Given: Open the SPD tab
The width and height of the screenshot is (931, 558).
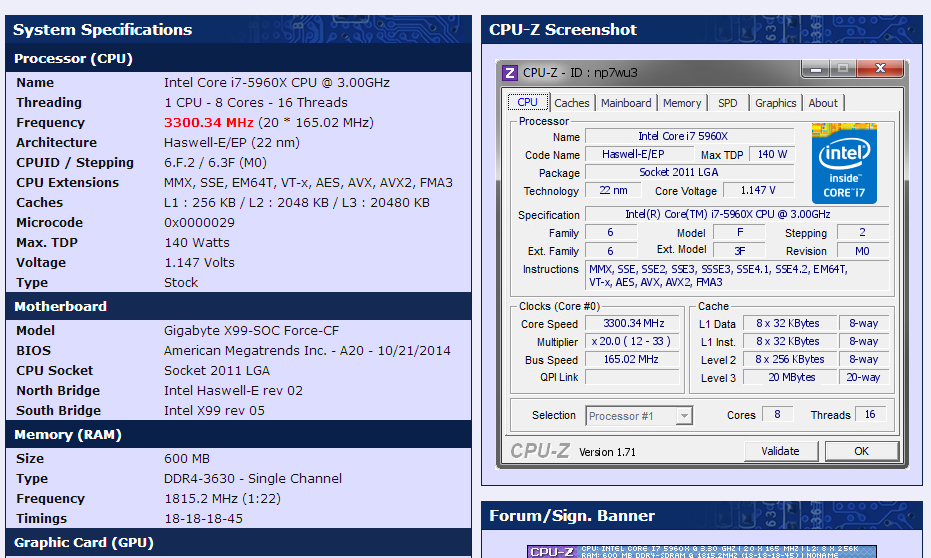Looking at the screenshot, I should click(727, 103).
